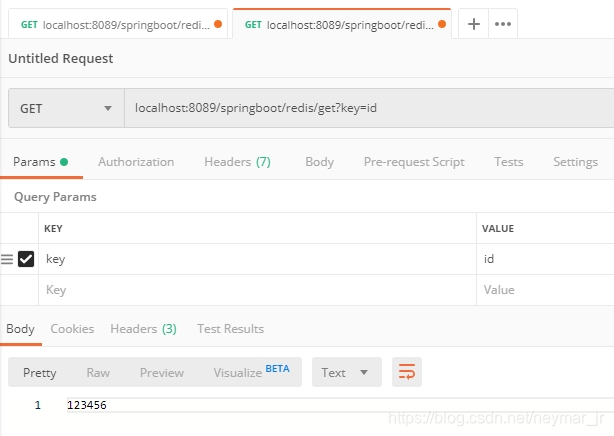Open the Text response format dropdown

(347, 372)
